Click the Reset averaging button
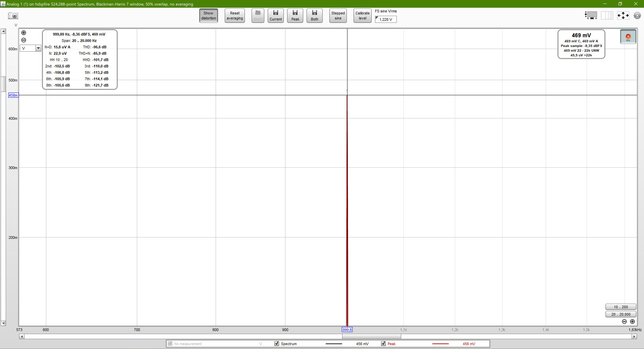This screenshot has height=349, width=644. tap(234, 15)
